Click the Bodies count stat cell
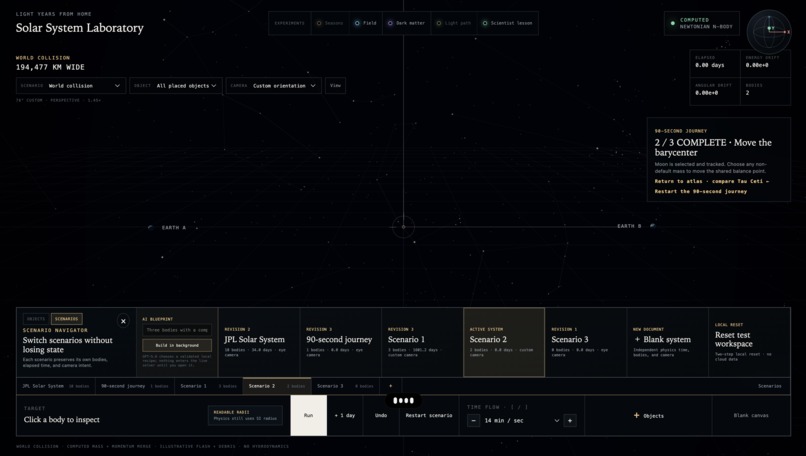The width and height of the screenshot is (806, 456). [765, 92]
